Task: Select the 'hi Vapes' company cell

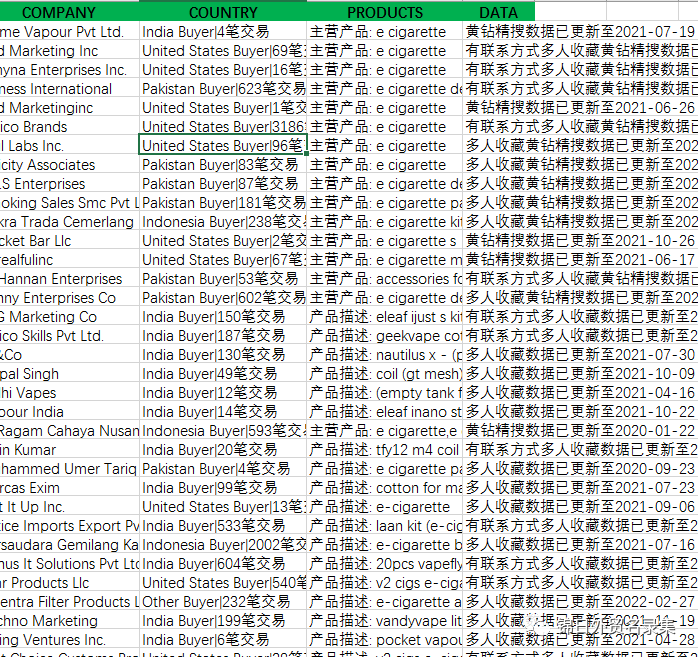Action: coord(69,393)
